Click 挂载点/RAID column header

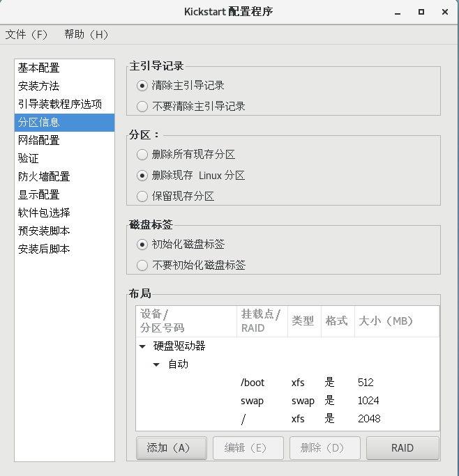click(x=262, y=321)
